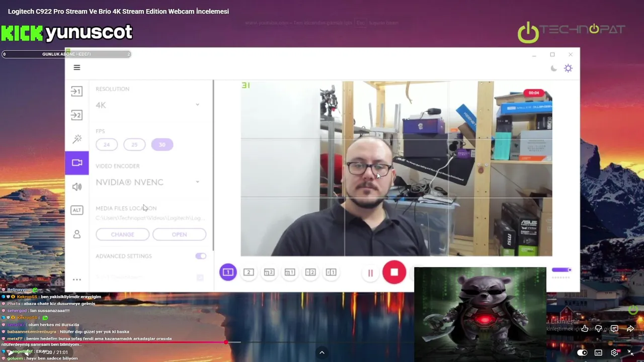Open the hamburger menu in Logitech Capture
644x362 pixels.
click(x=77, y=67)
